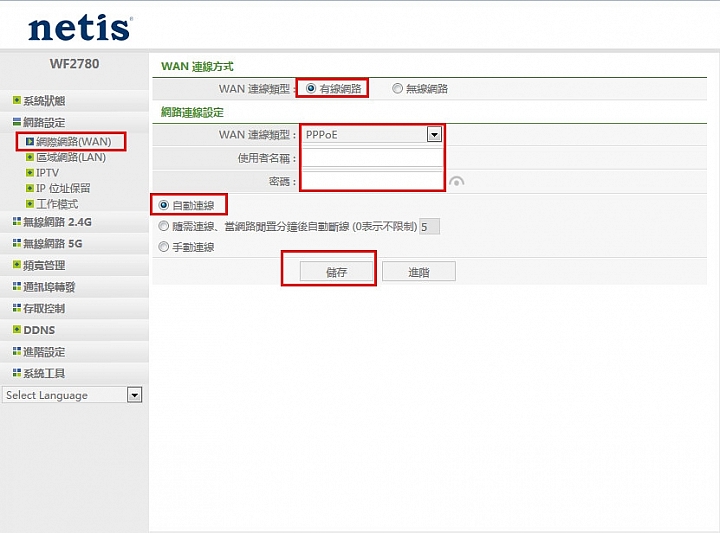Click the show-password icon next to 密碼 field

[x=456, y=182]
